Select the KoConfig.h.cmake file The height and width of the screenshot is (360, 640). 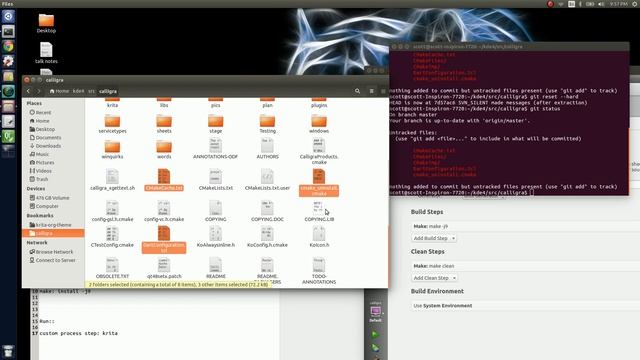(267, 237)
